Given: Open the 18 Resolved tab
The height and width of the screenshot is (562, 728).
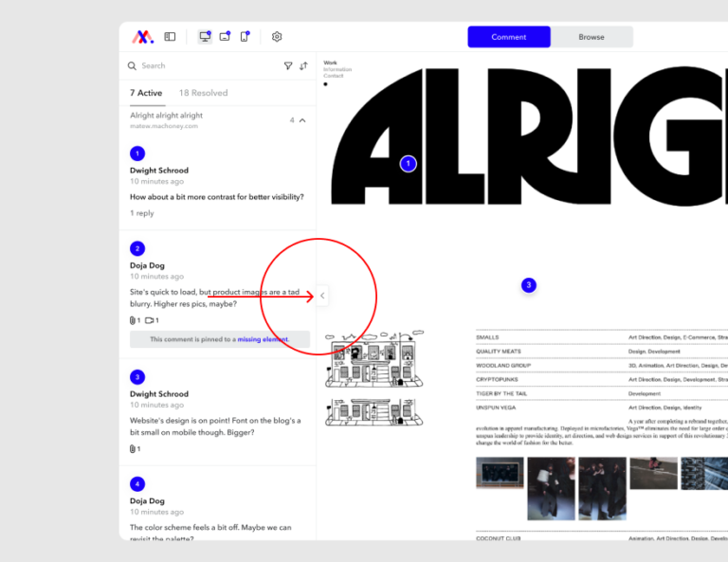Looking at the screenshot, I should click(x=203, y=93).
